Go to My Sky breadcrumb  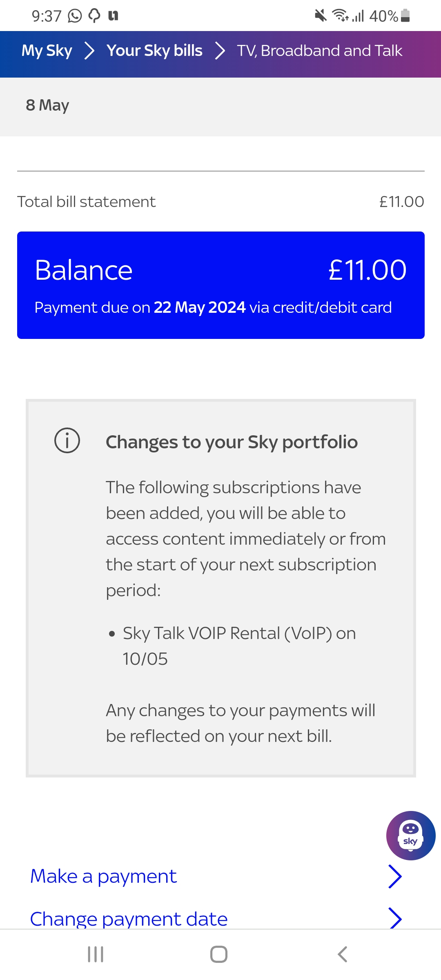47,51
